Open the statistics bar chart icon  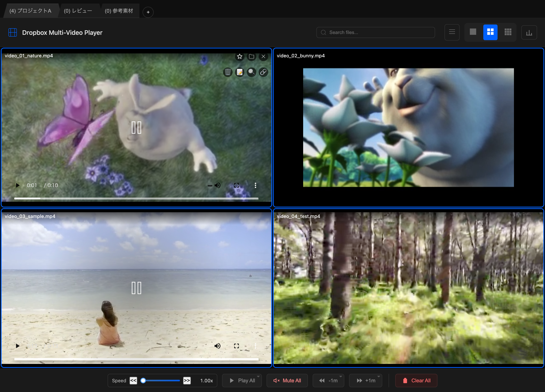point(529,32)
